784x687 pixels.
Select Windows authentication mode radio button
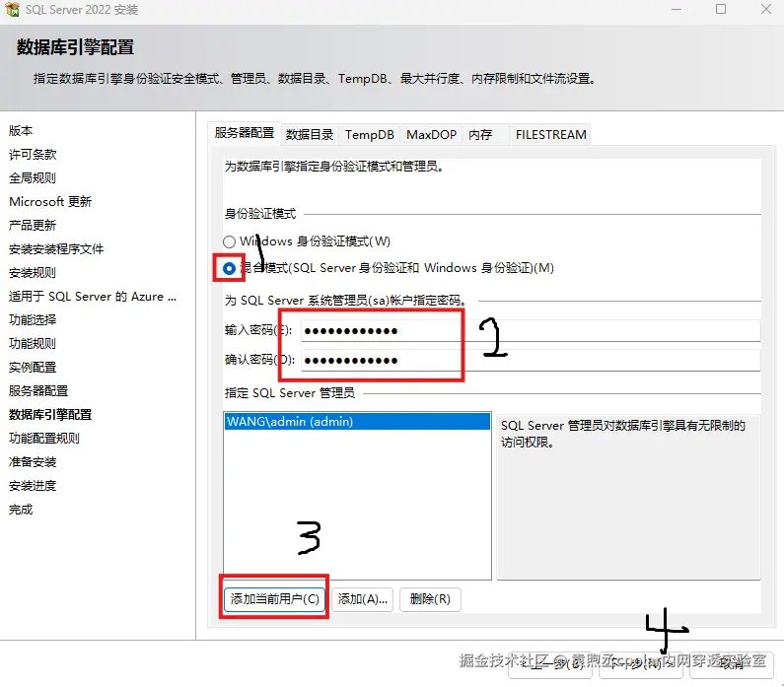point(229,241)
